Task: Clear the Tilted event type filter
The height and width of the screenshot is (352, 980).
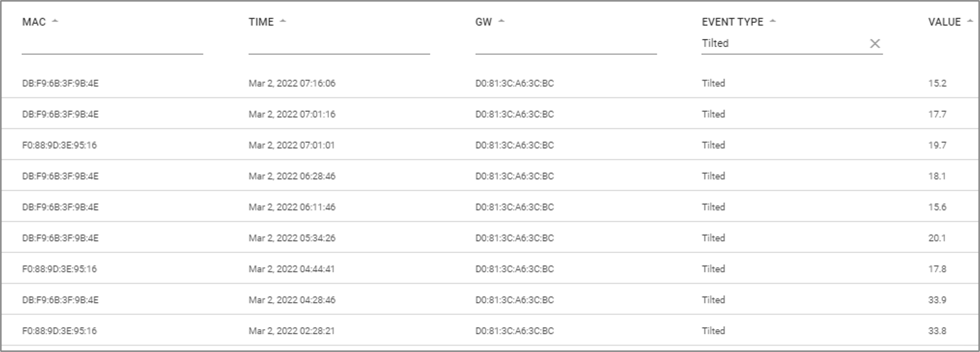Action: click(875, 43)
